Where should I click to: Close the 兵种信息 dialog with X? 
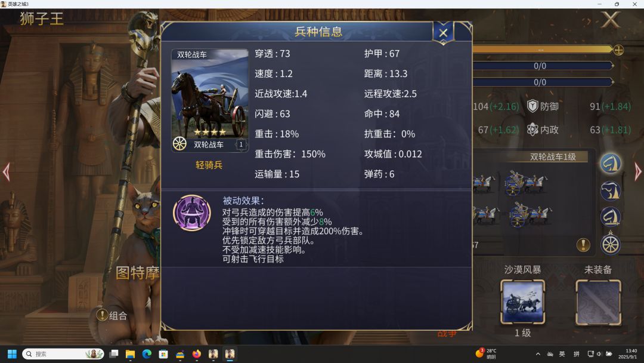pyautogui.click(x=443, y=32)
